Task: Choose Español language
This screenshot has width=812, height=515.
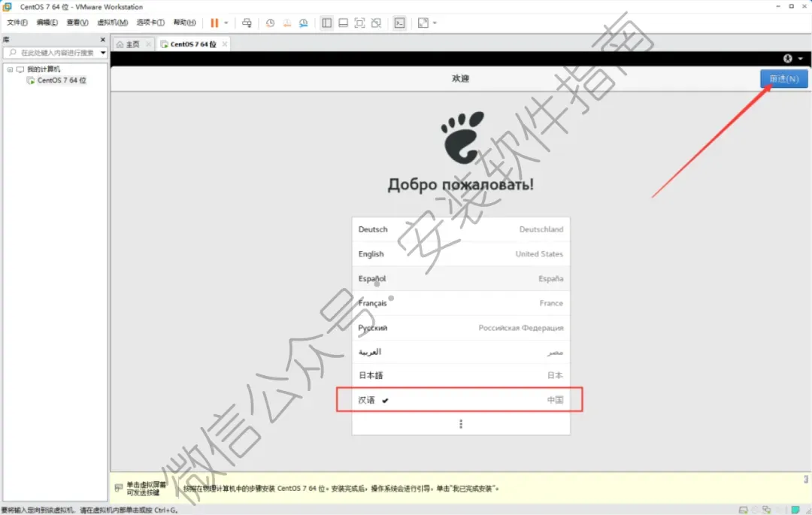Action: 460,278
